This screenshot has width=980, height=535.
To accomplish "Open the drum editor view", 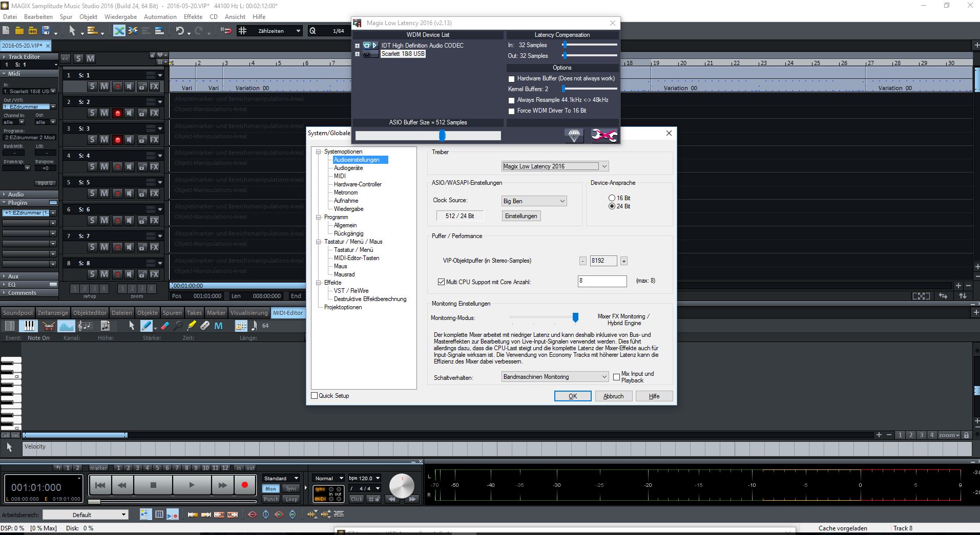I will [48, 326].
